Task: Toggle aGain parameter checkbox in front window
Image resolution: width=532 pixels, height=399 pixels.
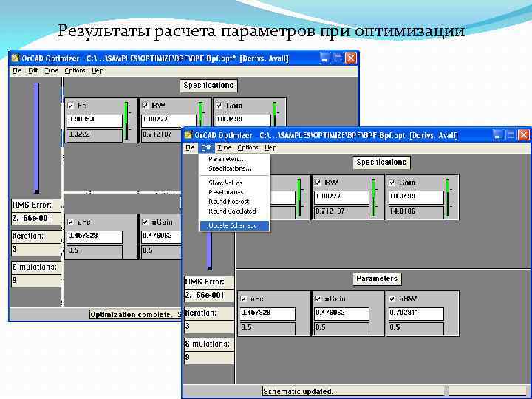Action: coord(318,299)
